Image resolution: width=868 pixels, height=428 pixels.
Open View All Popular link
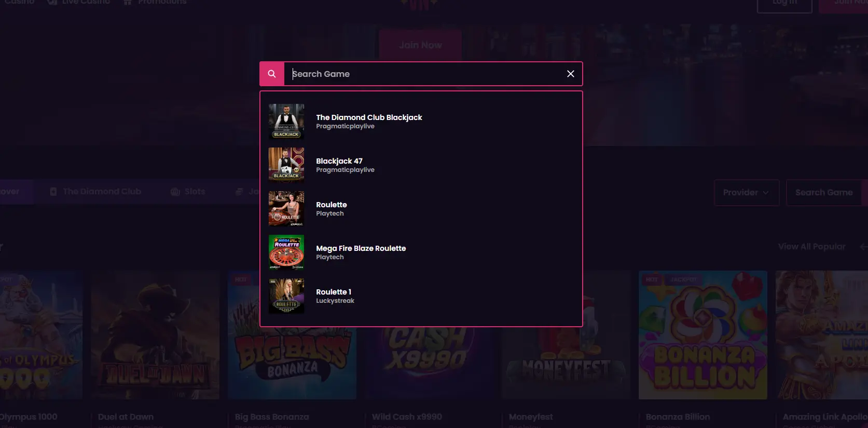tap(811, 247)
